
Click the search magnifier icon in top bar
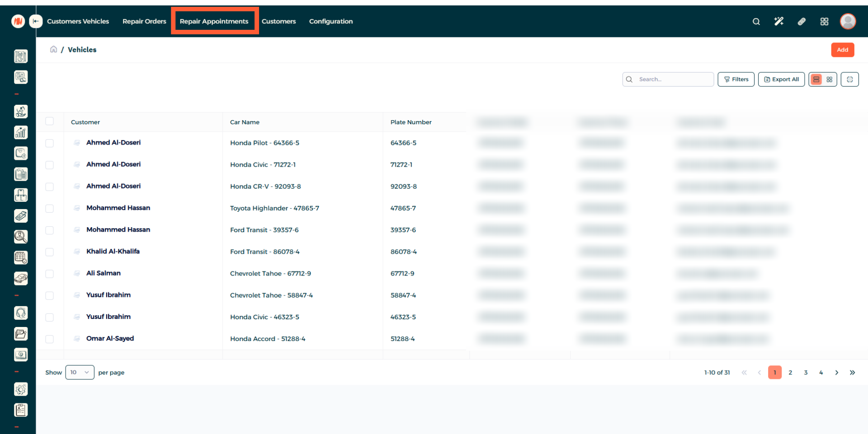point(756,22)
